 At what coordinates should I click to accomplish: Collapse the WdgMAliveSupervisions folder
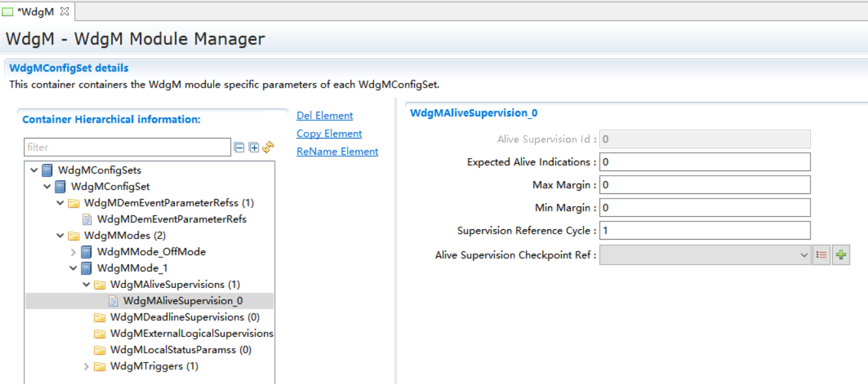click(86, 285)
